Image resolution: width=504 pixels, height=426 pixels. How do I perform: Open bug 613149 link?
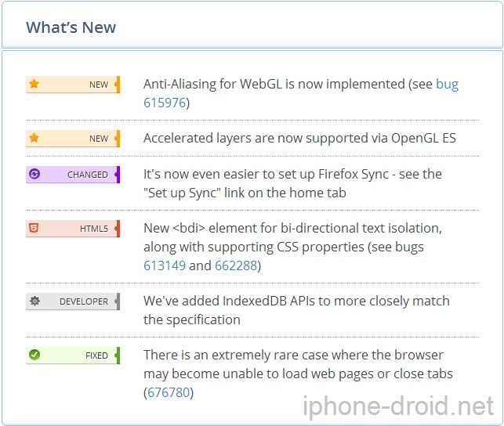(x=165, y=265)
